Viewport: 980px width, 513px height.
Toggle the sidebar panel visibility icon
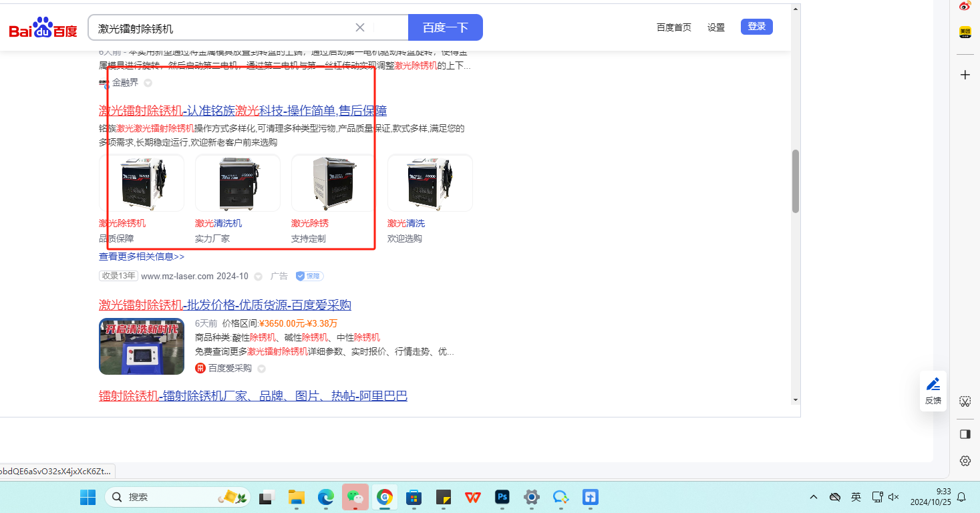click(965, 434)
